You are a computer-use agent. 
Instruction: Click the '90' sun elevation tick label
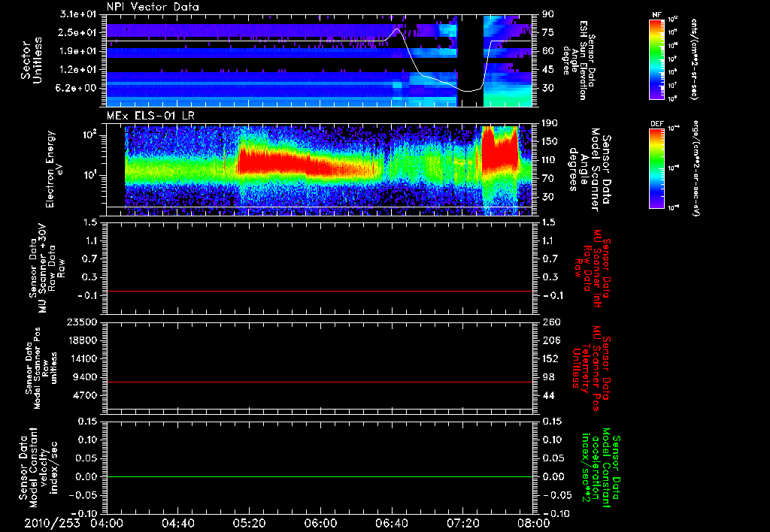tap(548, 14)
